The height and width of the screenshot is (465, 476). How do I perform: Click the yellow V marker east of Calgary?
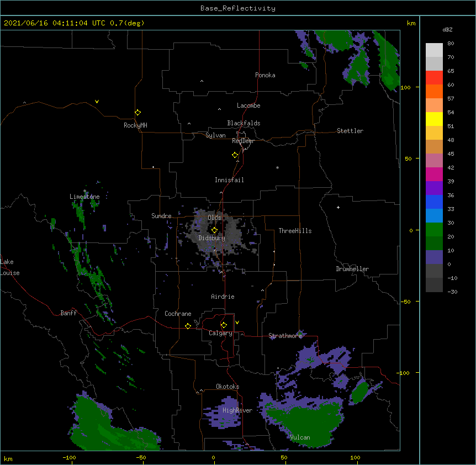237,323
